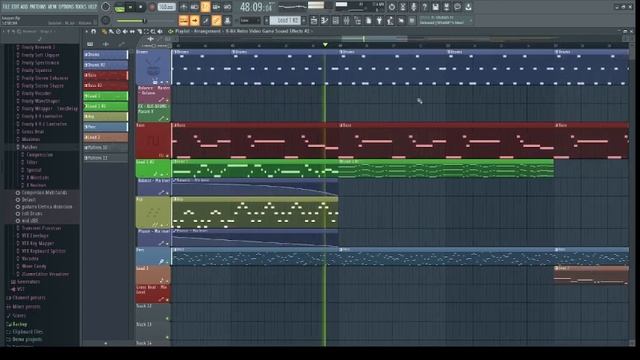640x360 pixels.
Task: Select the Lead 2 pattern in the picker
Action: [106, 138]
